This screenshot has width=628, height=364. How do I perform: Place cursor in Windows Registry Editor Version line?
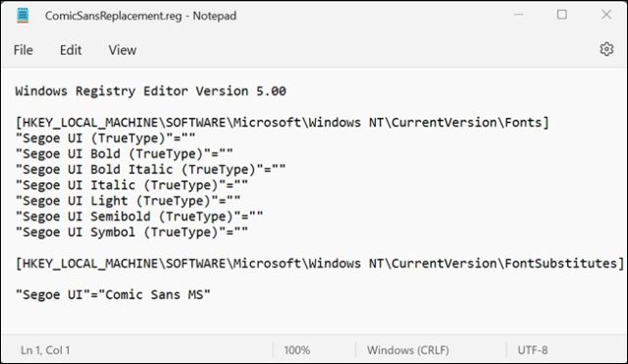pyautogui.click(x=150, y=91)
